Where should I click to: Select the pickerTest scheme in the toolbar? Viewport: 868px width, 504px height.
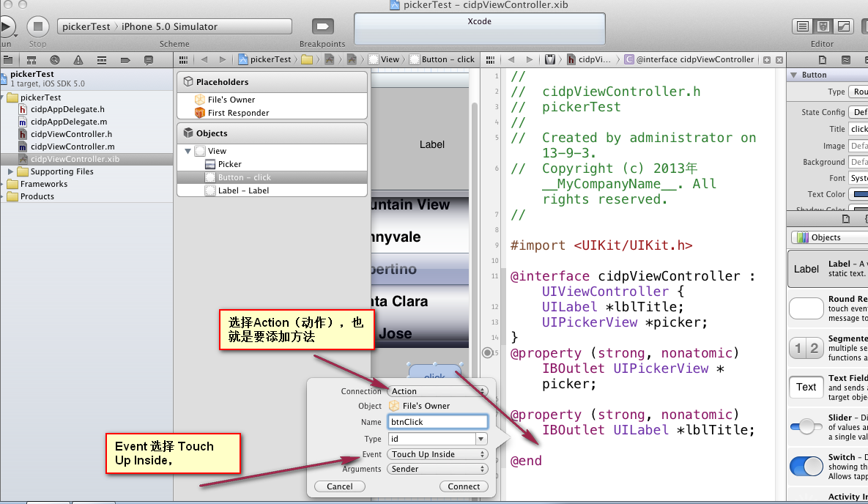[86, 26]
